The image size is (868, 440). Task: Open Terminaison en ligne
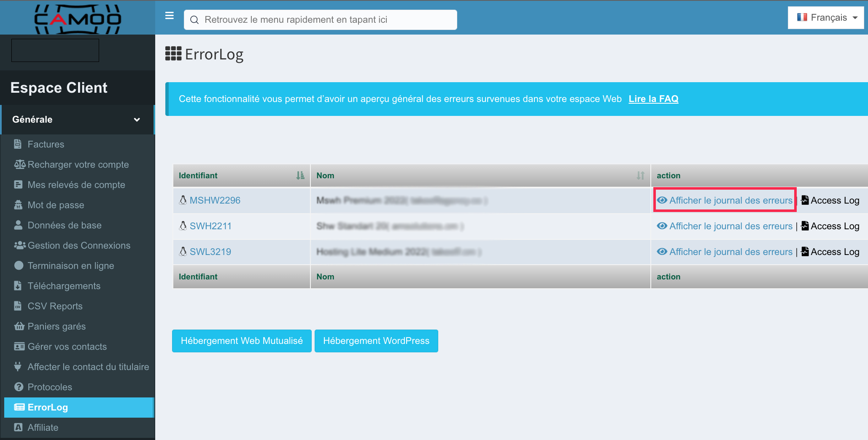pos(71,266)
